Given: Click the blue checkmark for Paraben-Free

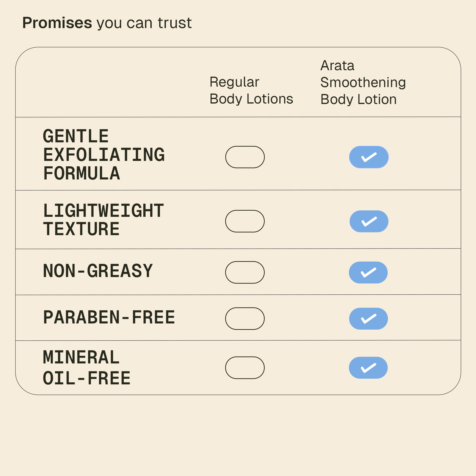Looking at the screenshot, I should click(x=369, y=319).
